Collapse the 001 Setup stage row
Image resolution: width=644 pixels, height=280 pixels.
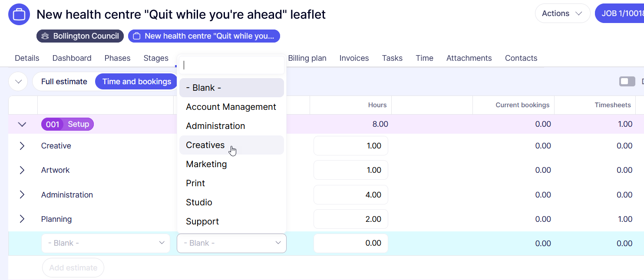click(22, 125)
